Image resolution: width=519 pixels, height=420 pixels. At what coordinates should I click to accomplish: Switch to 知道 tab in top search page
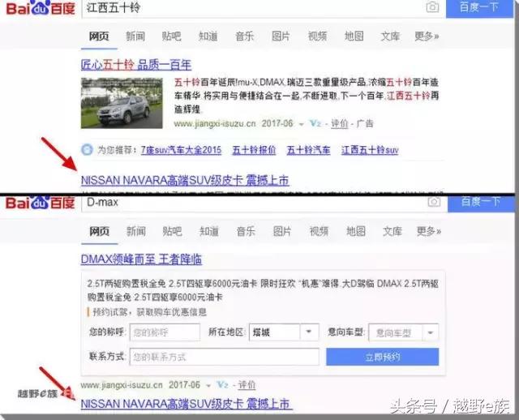coord(208,36)
